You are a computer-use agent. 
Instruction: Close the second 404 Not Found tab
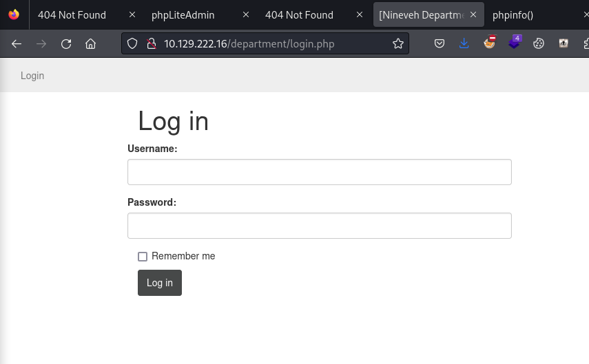360,14
